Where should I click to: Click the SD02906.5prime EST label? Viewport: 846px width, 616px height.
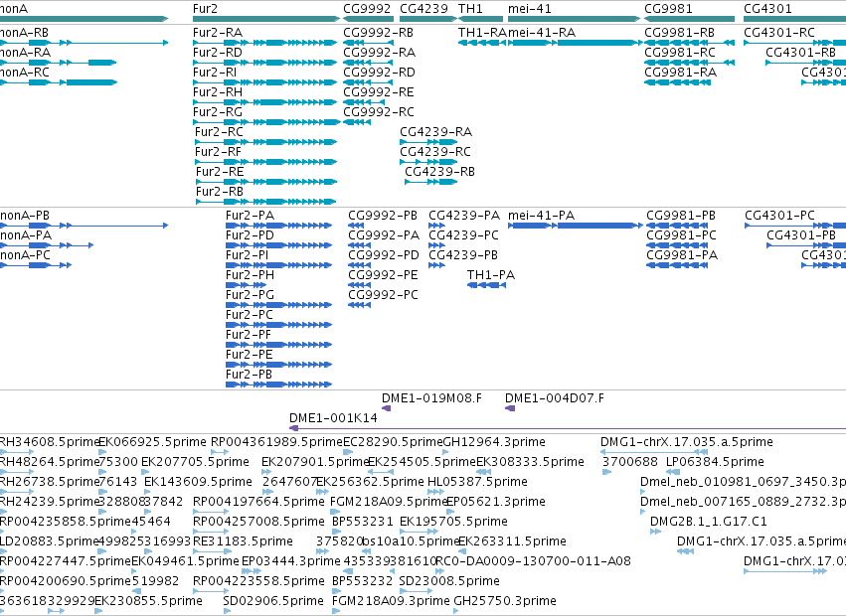tap(273, 601)
